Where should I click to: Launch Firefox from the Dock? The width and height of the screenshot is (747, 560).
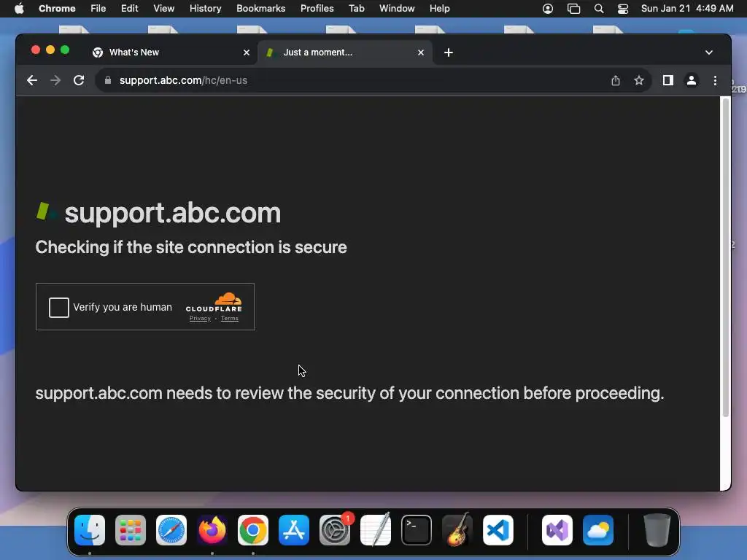[212, 530]
